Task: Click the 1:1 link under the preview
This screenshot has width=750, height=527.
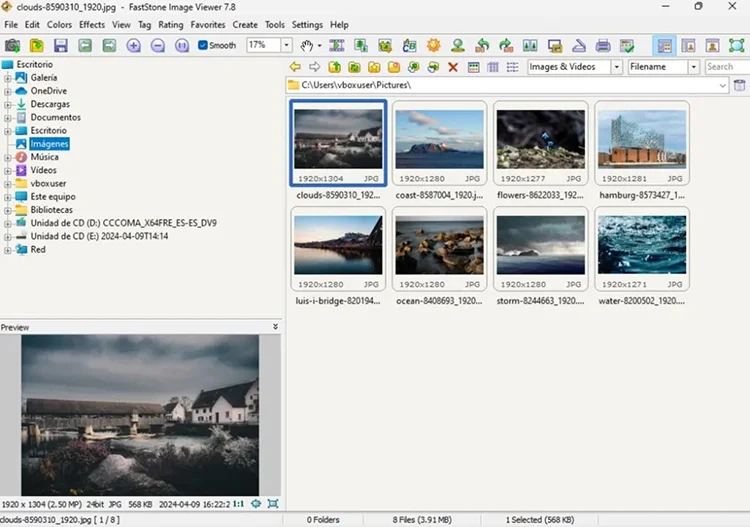Action: pos(238,504)
